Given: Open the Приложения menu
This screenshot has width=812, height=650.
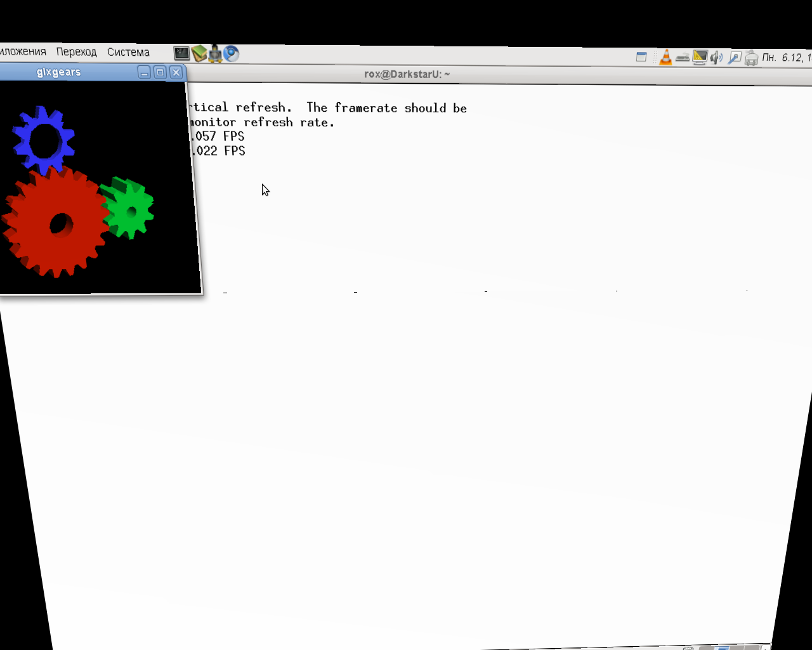Looking at the screenshot, I should pos(23,51).
